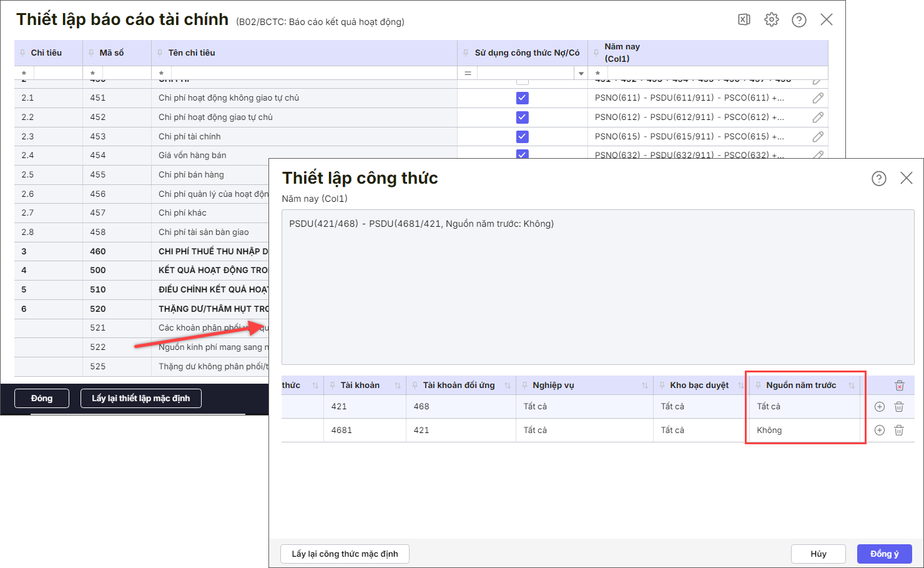This screenshot has height=568, width=924.
Task: Edit the formula for row 453
Action: [818, 137]
